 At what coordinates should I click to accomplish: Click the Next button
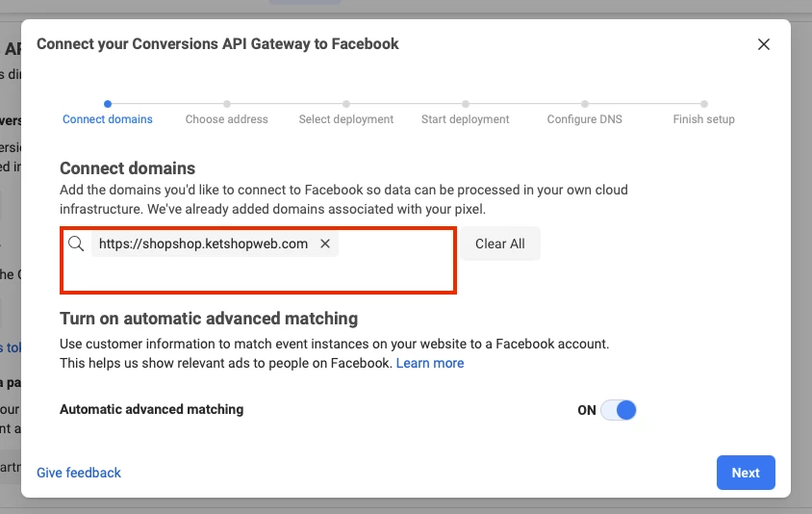[746, 473]
